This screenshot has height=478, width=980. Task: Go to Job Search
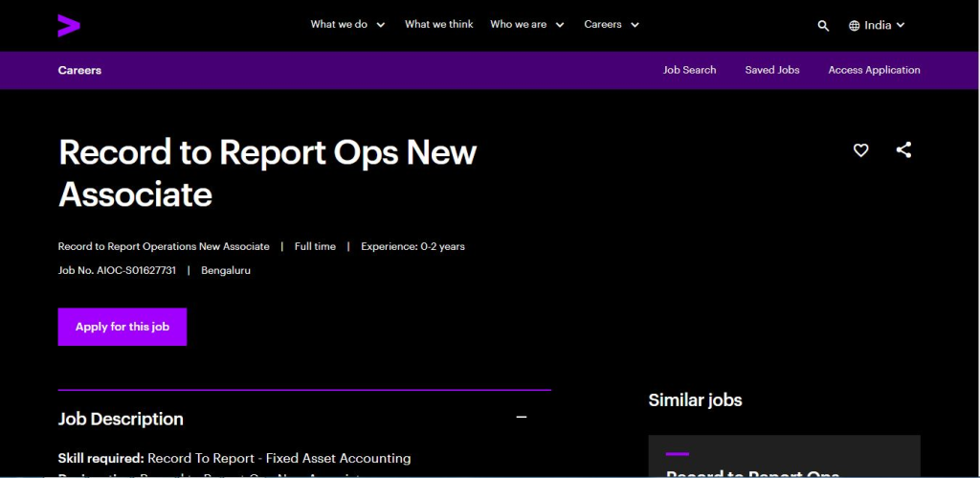coord(689,70)
